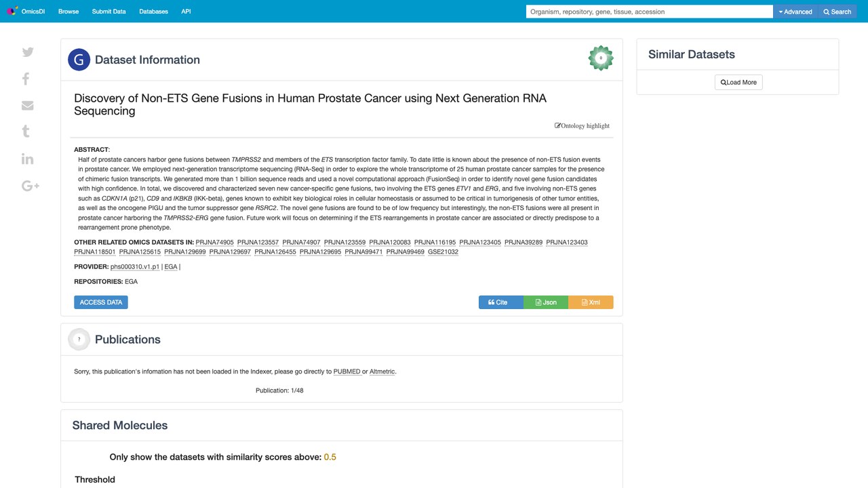Open the EGA provider link
Image resolution: width=868 pixels, height=488 pixels.
click(x=171, y=267)
